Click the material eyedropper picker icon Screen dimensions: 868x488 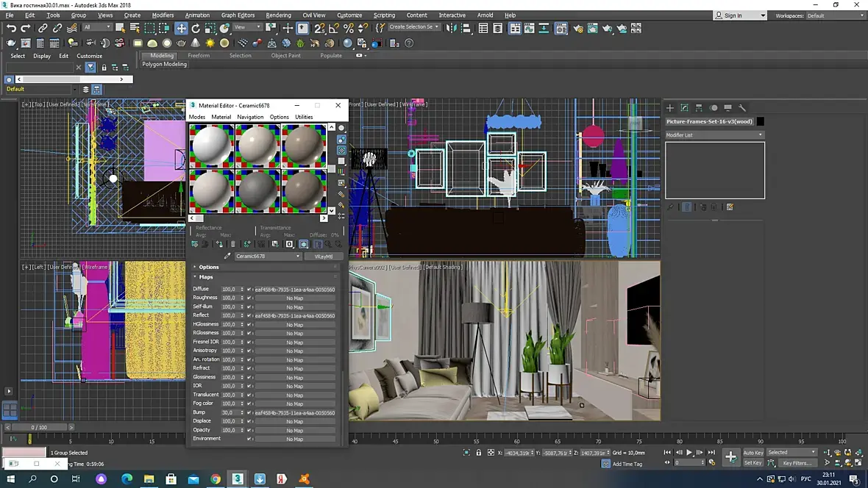tap(227, 256)
